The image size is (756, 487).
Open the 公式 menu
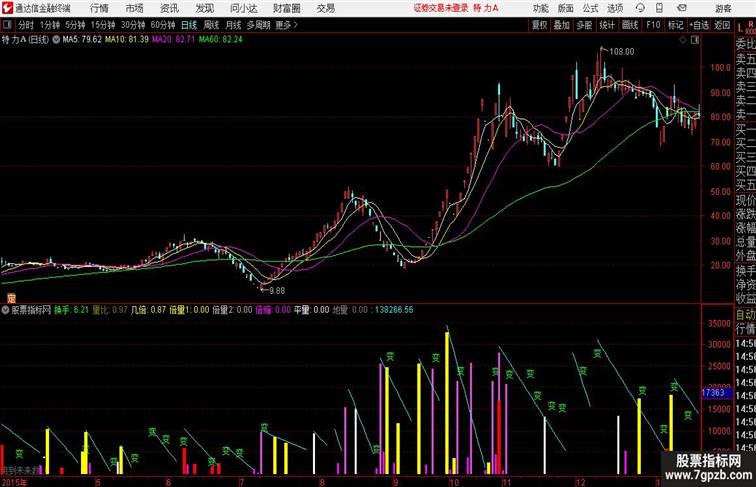pyautogui.click(x=590, y=8)
